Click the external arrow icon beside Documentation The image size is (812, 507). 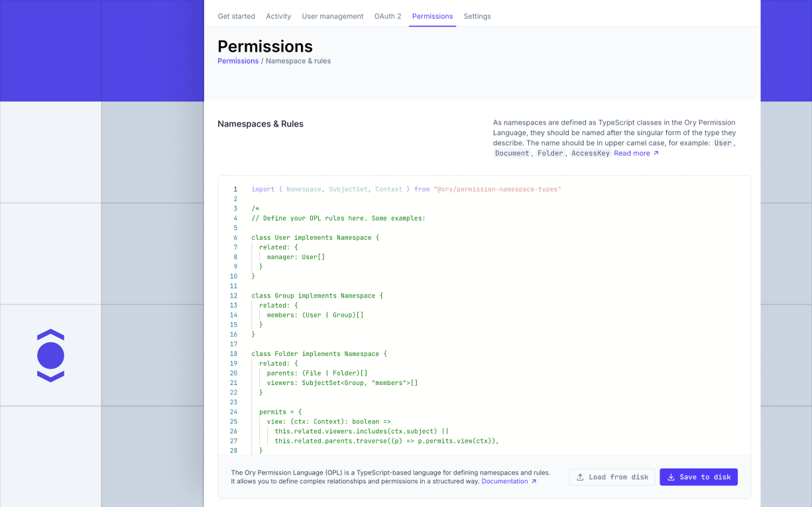tap(534, 481)
